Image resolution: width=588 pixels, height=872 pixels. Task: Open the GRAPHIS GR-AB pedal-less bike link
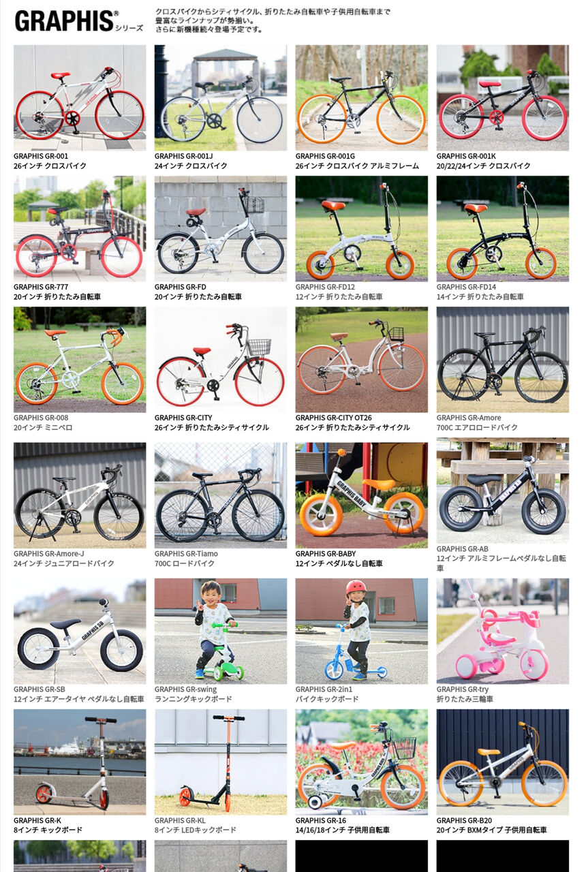point(502,559)
